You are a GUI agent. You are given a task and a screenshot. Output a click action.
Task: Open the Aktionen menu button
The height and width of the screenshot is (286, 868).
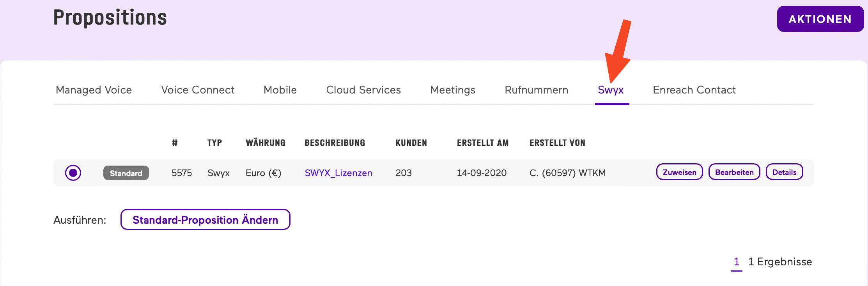pos(820,19)
